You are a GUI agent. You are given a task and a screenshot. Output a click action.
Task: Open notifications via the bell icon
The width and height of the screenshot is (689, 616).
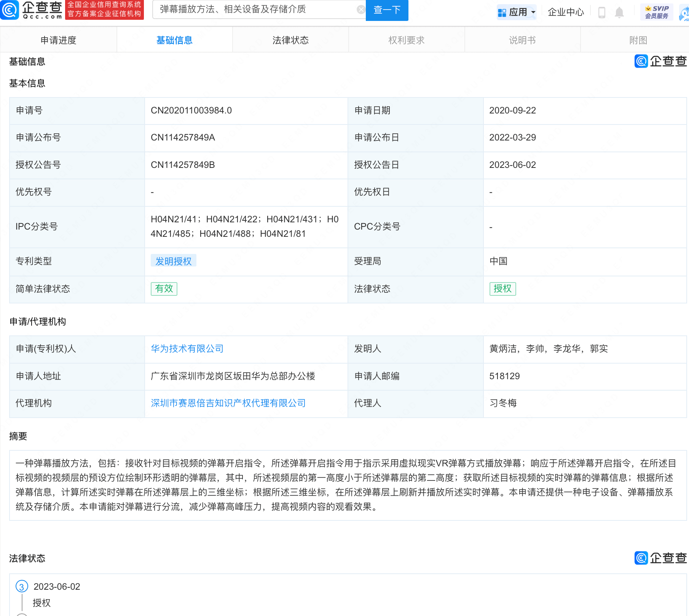619,12
